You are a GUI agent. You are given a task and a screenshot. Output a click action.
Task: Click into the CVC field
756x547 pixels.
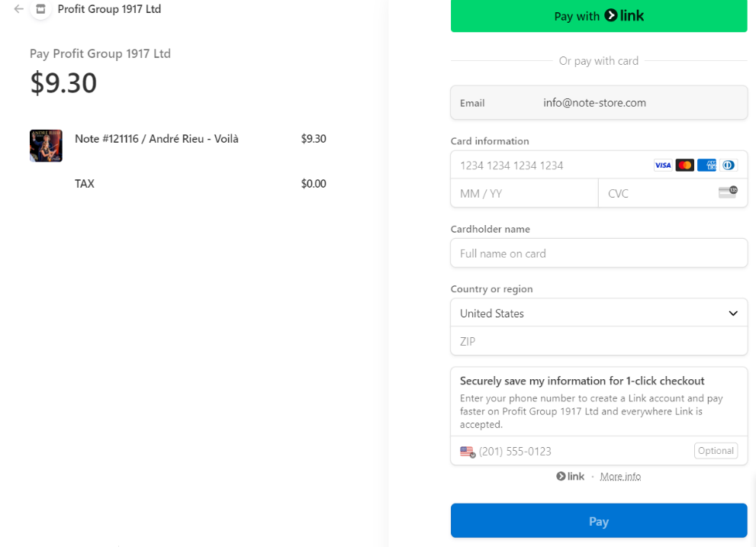pos(656,194)
